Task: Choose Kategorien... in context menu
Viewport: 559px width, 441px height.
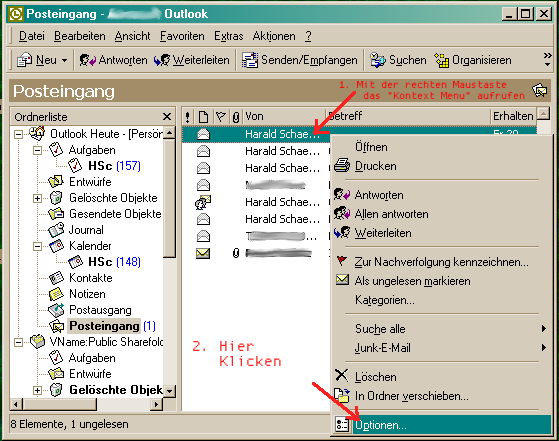Action: [385, 300]
